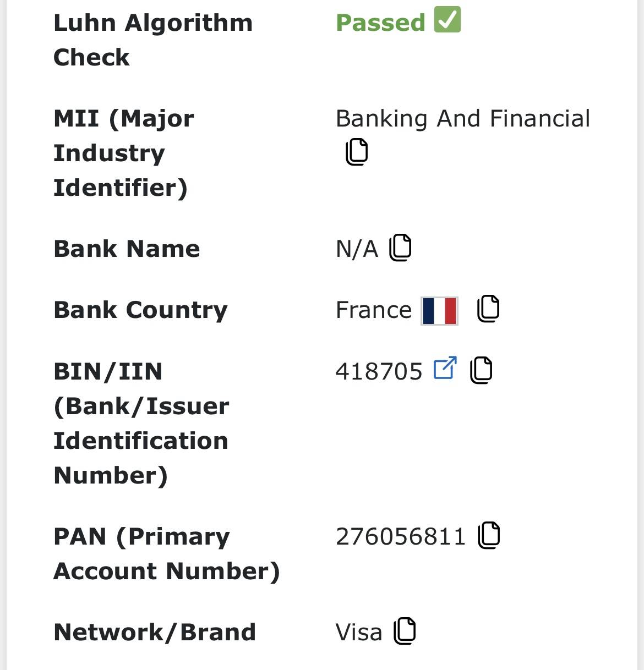644x670 pixels.
Task: Click the Visa brand text
Action: coord(359,633)
